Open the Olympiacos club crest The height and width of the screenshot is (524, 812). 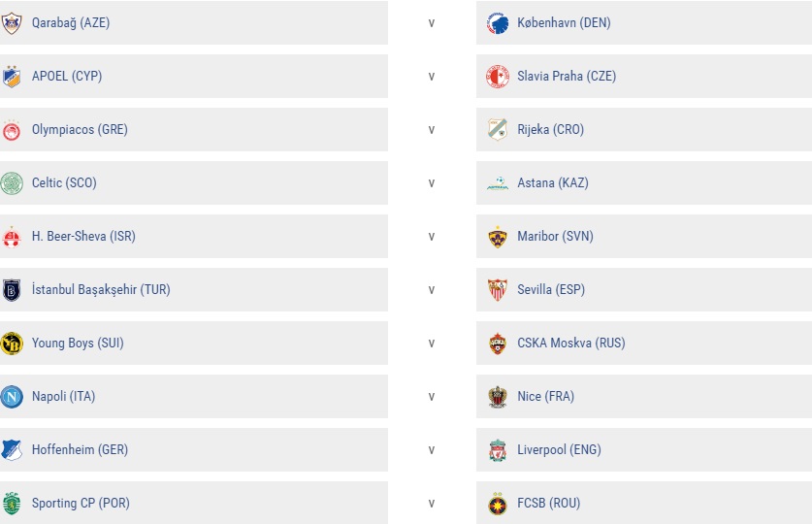pos(12,129)
